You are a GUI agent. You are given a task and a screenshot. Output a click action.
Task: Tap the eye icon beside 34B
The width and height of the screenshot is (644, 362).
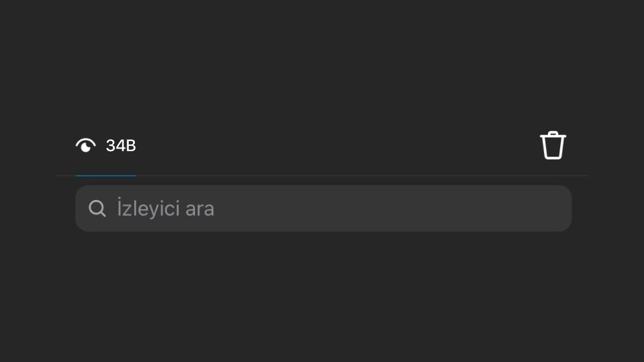click(x=86, y=145)
